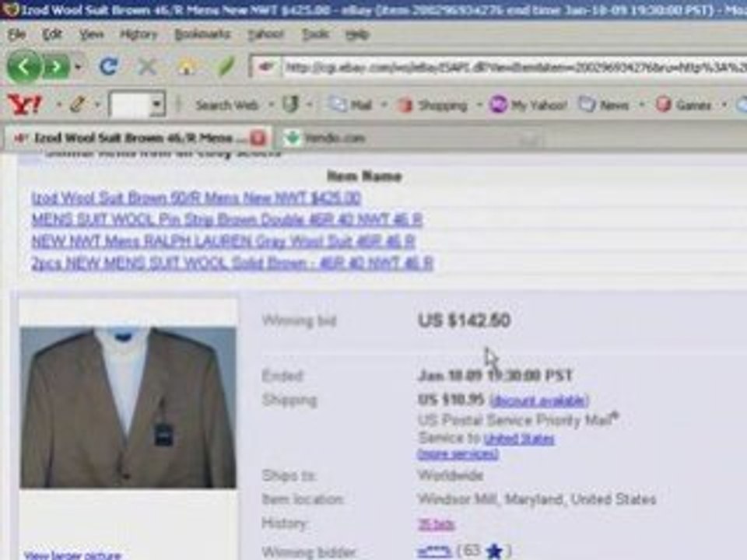Open the shield icon dropdown arrow
The height and width of the screenshot is (560, 747).
pos(309,104)
